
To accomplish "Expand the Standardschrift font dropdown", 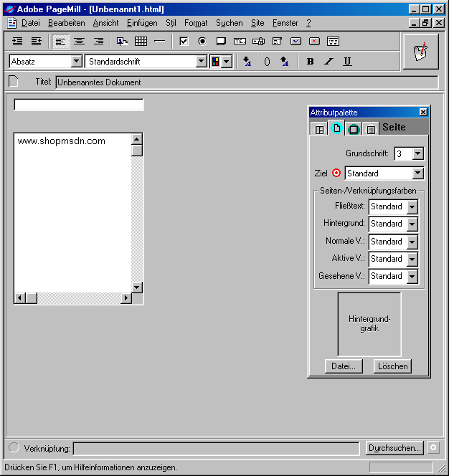I will pos(202,62).
